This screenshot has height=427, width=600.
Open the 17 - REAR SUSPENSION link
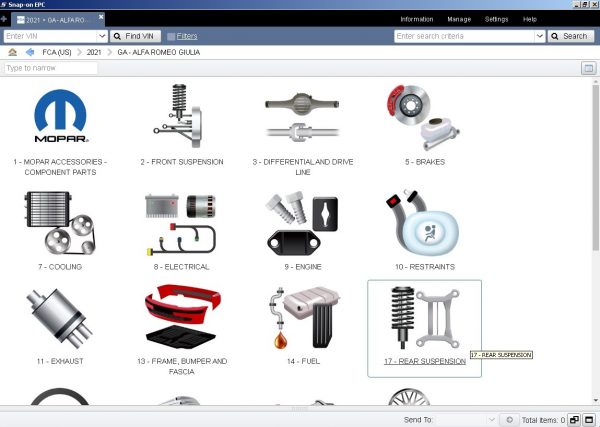pyautogui.click(x=425, y=361)
